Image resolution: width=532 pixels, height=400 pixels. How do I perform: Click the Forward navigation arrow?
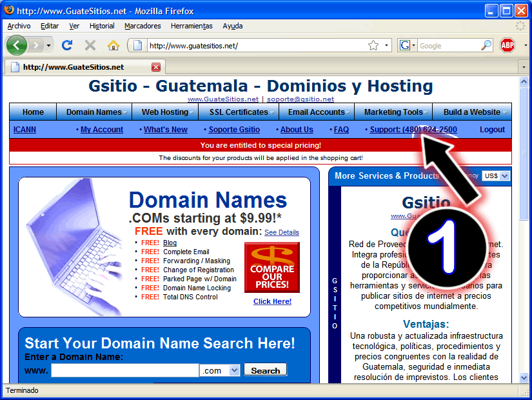[x=36, y=45]
